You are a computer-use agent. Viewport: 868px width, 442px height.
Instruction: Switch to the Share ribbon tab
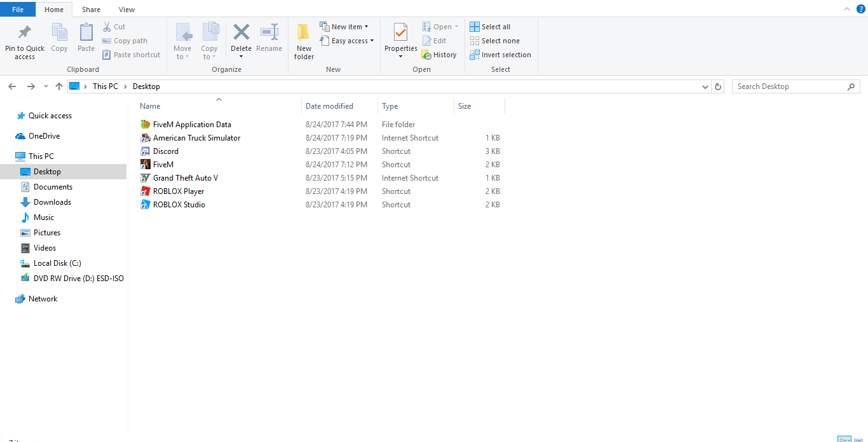(91, 10)
